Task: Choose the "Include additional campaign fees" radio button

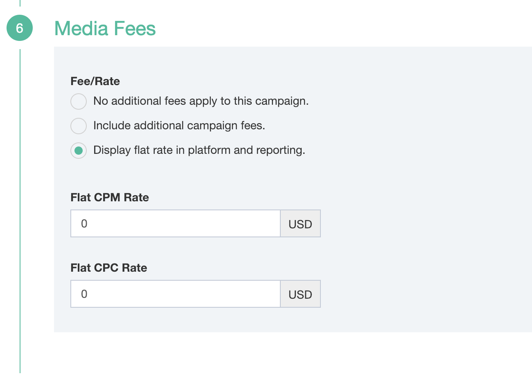Action: tap(79, 126)
